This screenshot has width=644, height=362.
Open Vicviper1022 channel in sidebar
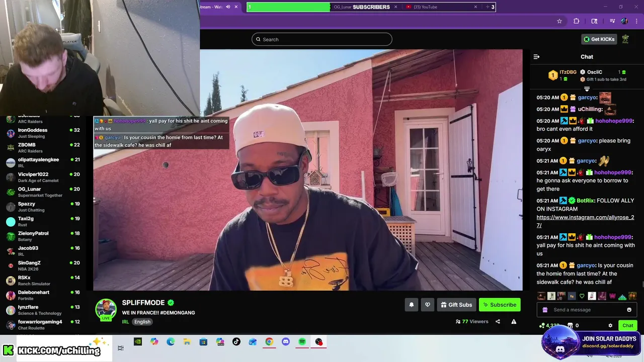click(43, 177)
